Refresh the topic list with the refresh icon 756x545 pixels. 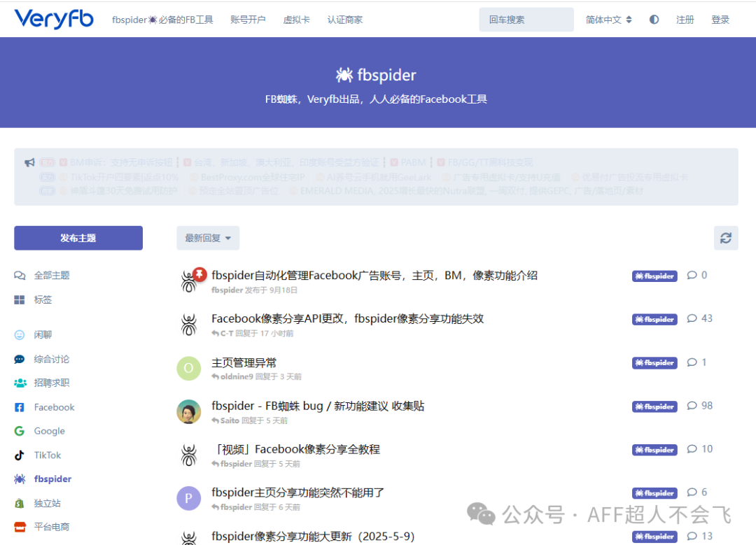tap(726, 238)
